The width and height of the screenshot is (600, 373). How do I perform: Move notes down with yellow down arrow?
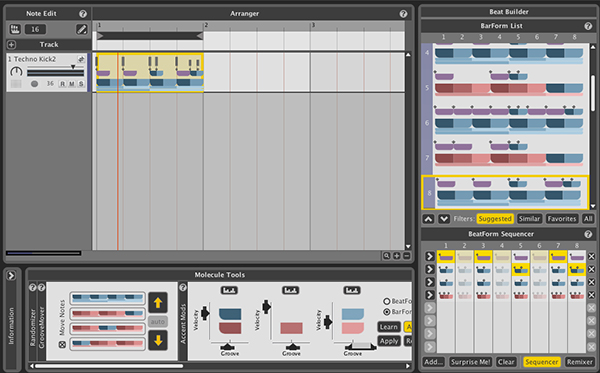(158, 340)
